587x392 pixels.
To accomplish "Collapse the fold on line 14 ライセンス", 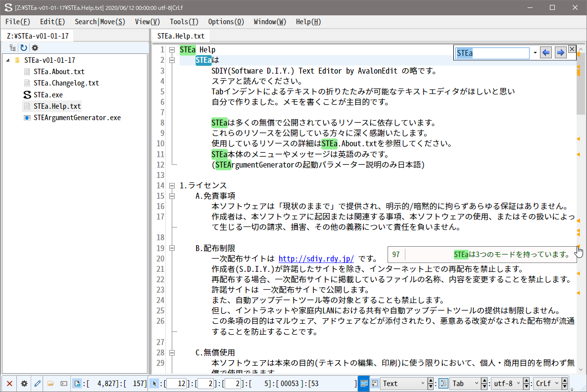I will [172, 185].
